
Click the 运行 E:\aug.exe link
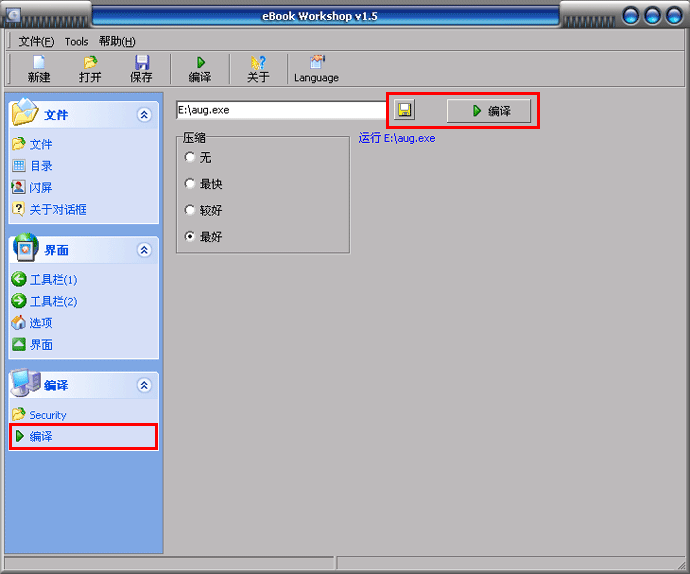pyautogui.click(x=397, y=138)
